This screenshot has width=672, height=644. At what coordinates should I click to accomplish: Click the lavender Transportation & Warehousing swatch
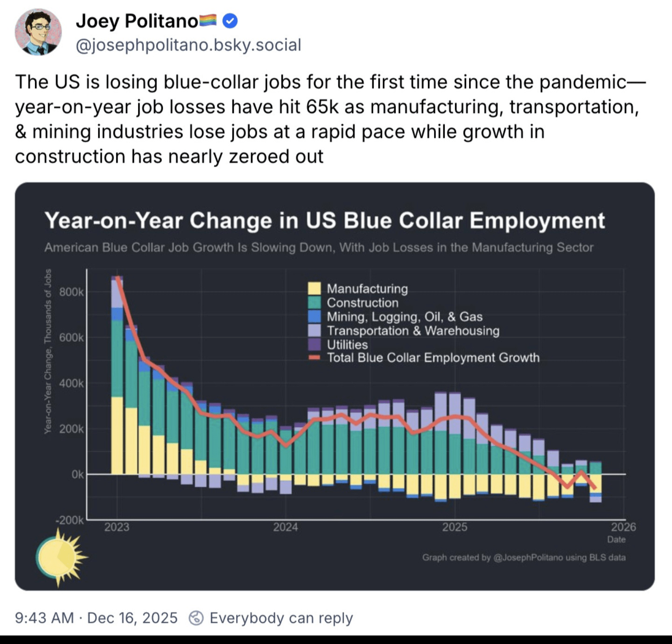click(x=314, y=330)
